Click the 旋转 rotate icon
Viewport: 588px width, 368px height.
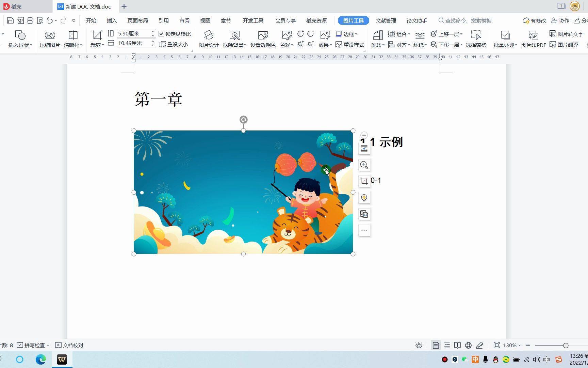(378, 35)
